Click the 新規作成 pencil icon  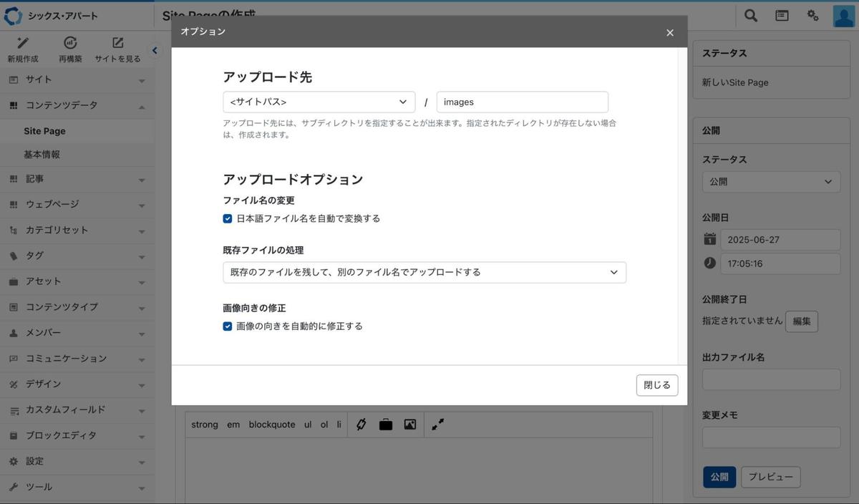[x=23, y=44]
